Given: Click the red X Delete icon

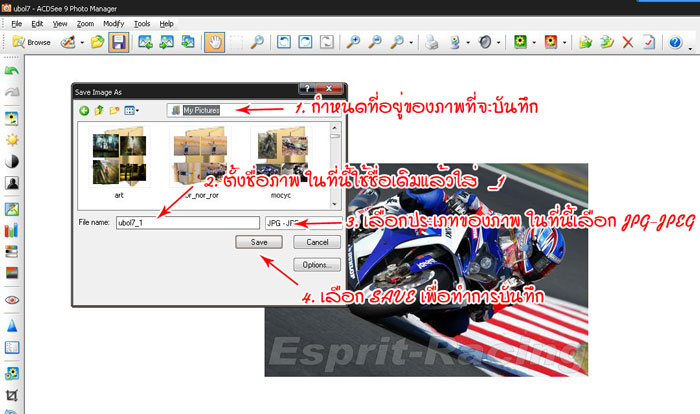Looking at the screenshot, I should pyautogui.click(x=628, y=43).
